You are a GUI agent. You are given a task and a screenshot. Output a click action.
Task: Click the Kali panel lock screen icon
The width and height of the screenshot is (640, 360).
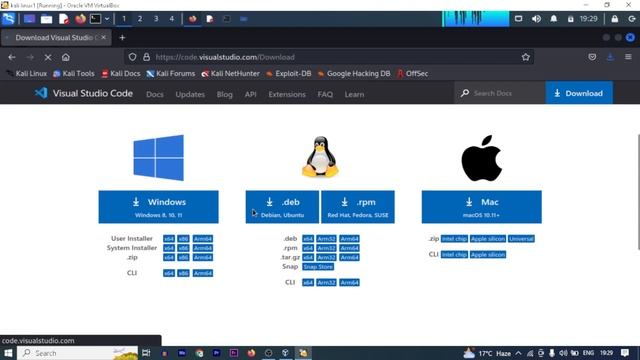pyautogui.click(x=615, y=19)
